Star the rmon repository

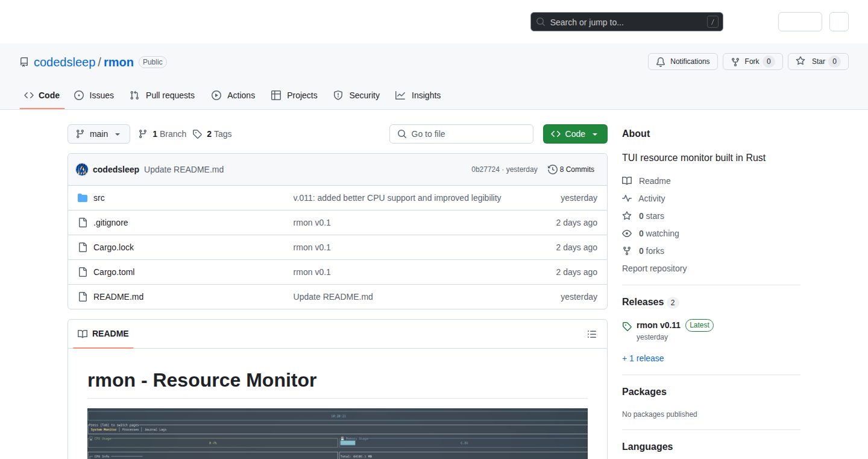[x=818, y=62]
